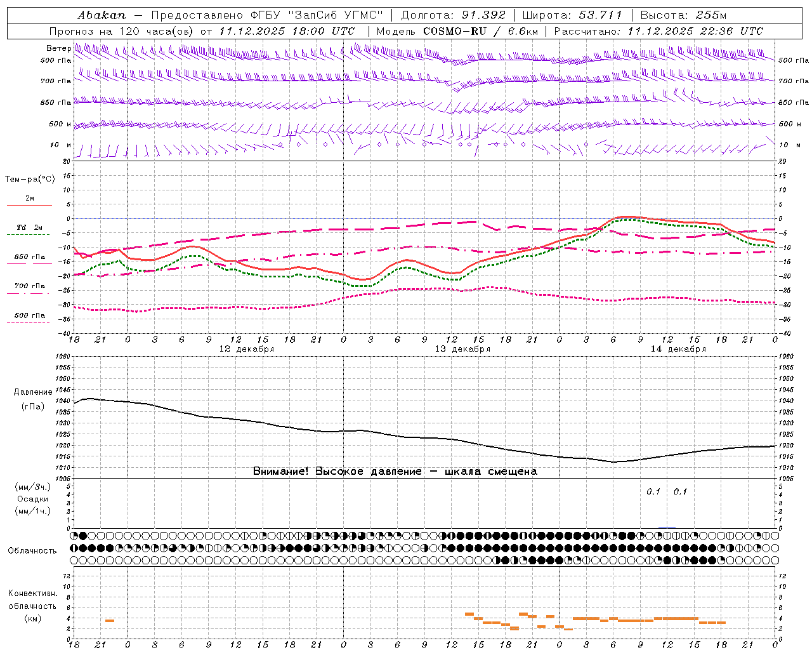Click the Широта: 53.711 field
This screenshot has height=650, width=812.
pos(572,15)
